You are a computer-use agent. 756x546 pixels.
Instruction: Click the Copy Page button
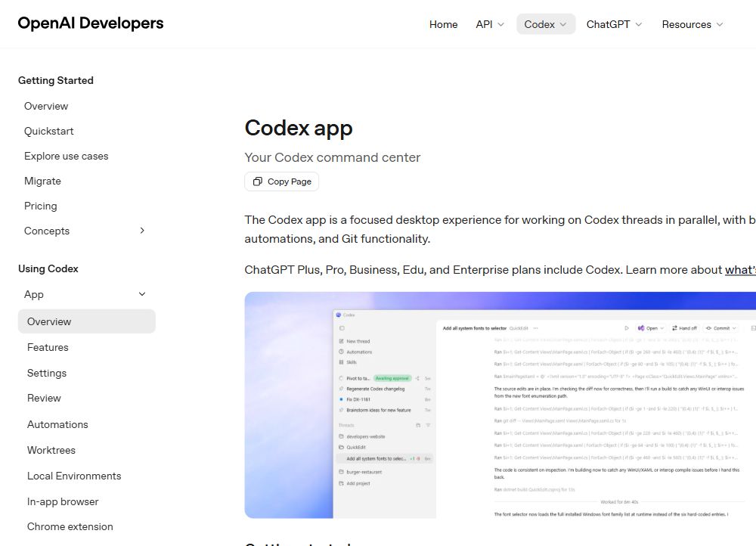pyautogui.click(x=281, y=181)
